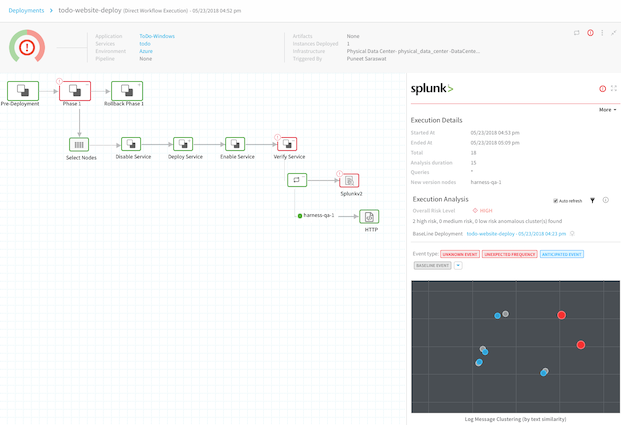Click the harness-qa-1 text in workflow
Screen dimensions: 621x425
tap(319, 215)
